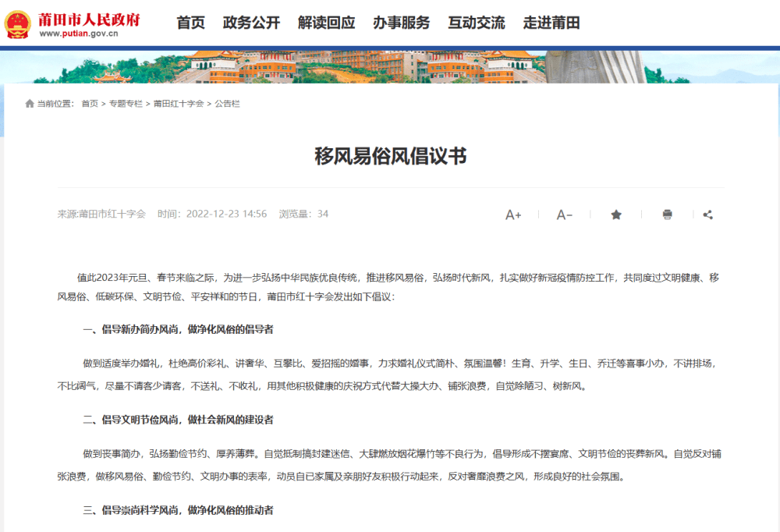Navigate to 互动交流 section
Image resolution: width=780 pixels, height=532 pixels.
click(476, 23)
